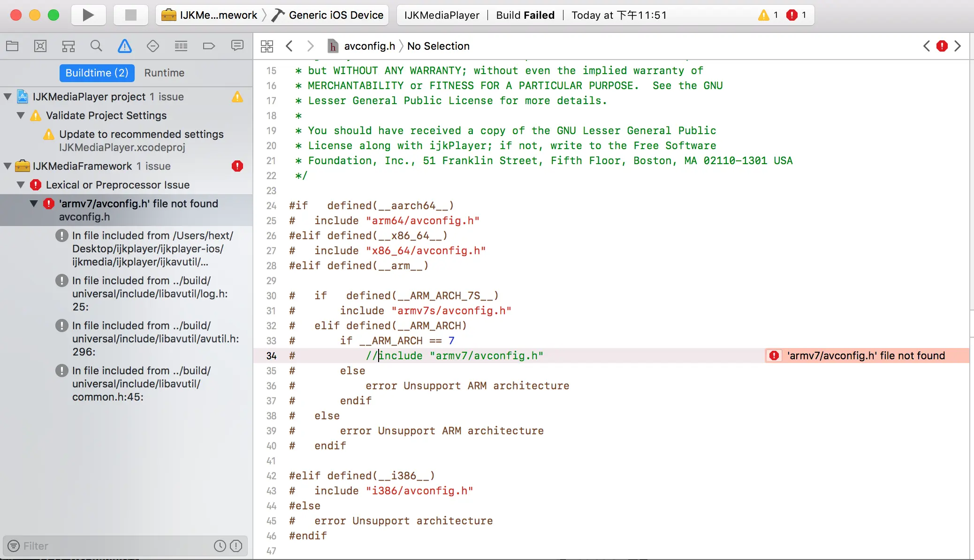Jump to next issue arrow in editor
This screenshot has width=974, height=560.
coord(958,46)
